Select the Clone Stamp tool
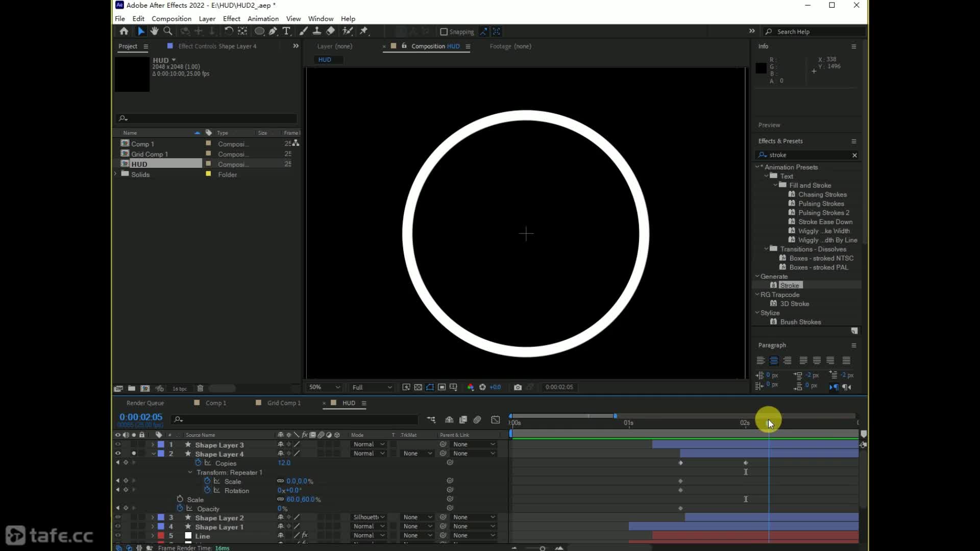 (x=317, y=32)
